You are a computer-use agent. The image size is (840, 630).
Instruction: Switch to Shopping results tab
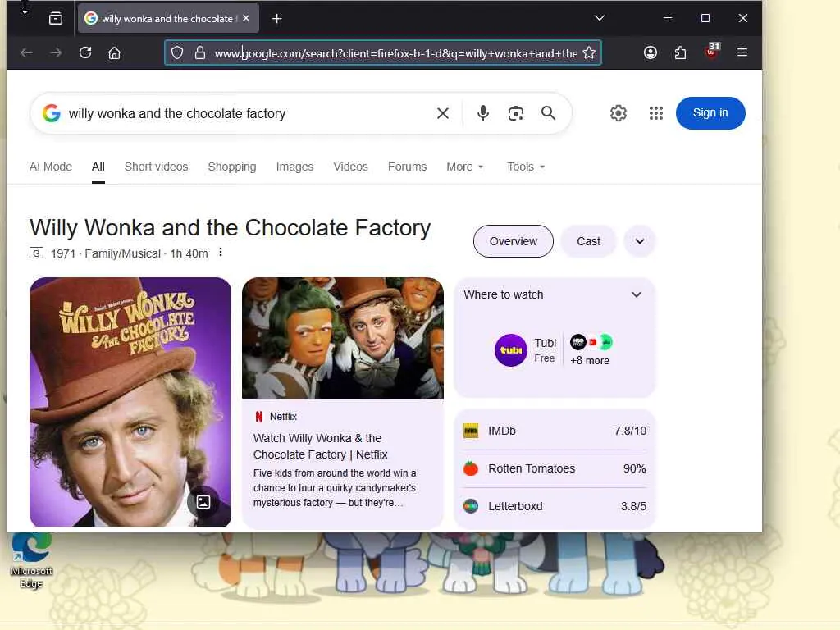tap(232, 167)
